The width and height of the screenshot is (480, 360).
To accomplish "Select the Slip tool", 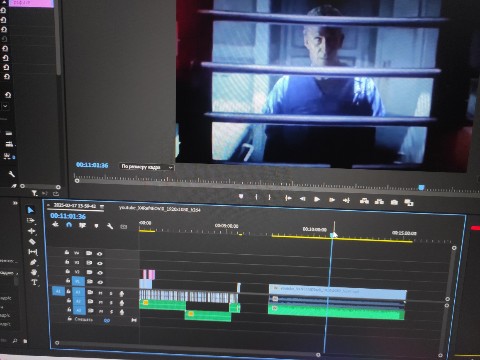I will (33, 252).
